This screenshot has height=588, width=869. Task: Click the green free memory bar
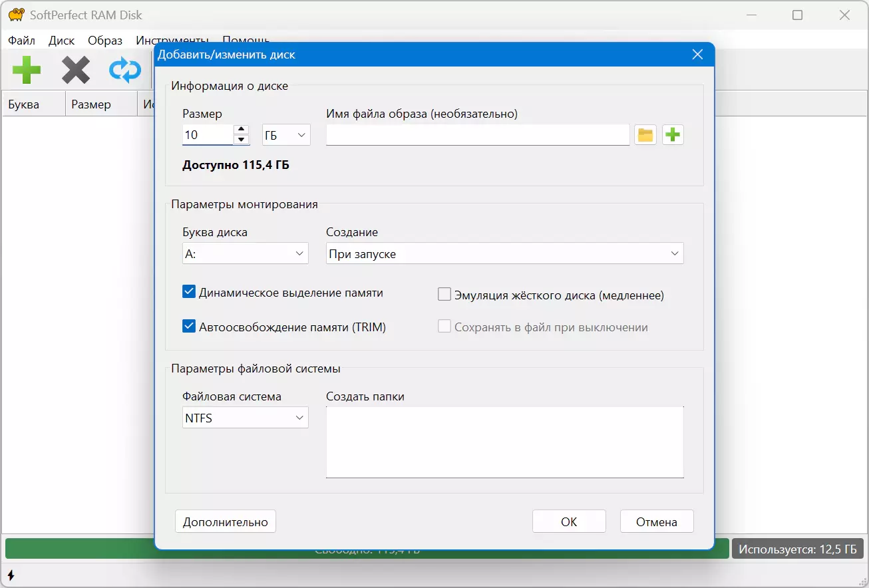click(367, 549)
